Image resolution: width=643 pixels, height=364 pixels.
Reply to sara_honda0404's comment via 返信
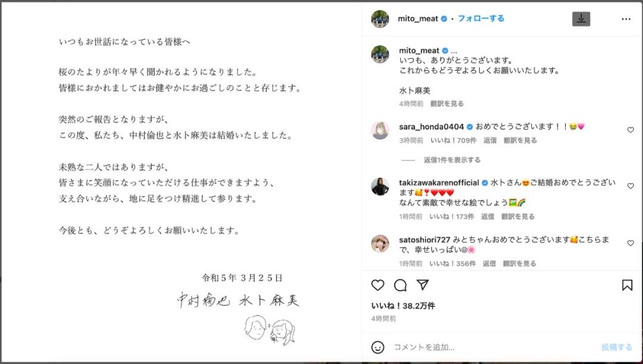489,140
